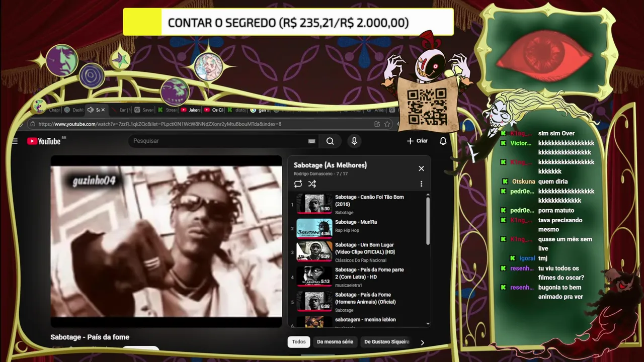Select the Da mesma série chip
The image size is (644, 362).
335,342
